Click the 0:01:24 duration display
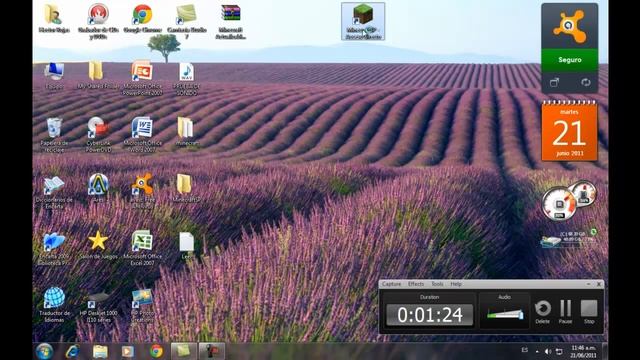The height and width of the screenshot is (360, 640). point(430,315)
